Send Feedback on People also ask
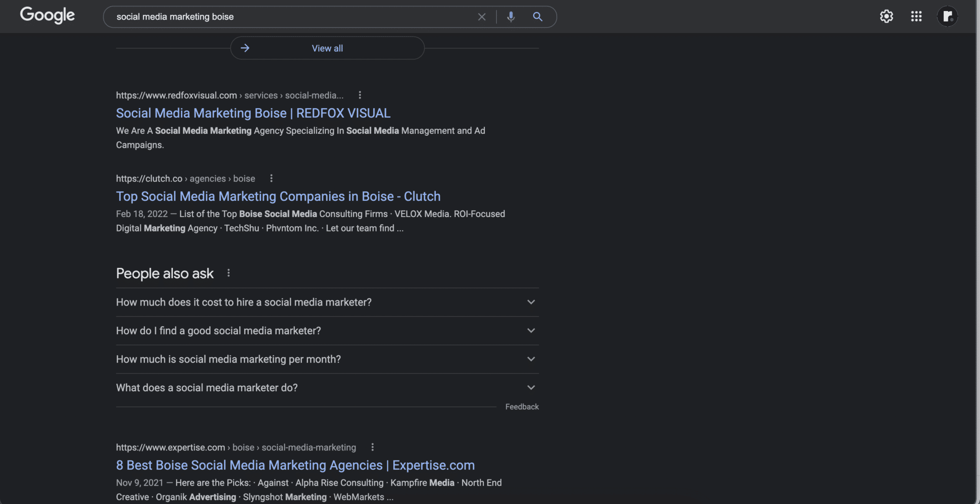980x504 pixels. 522,406
